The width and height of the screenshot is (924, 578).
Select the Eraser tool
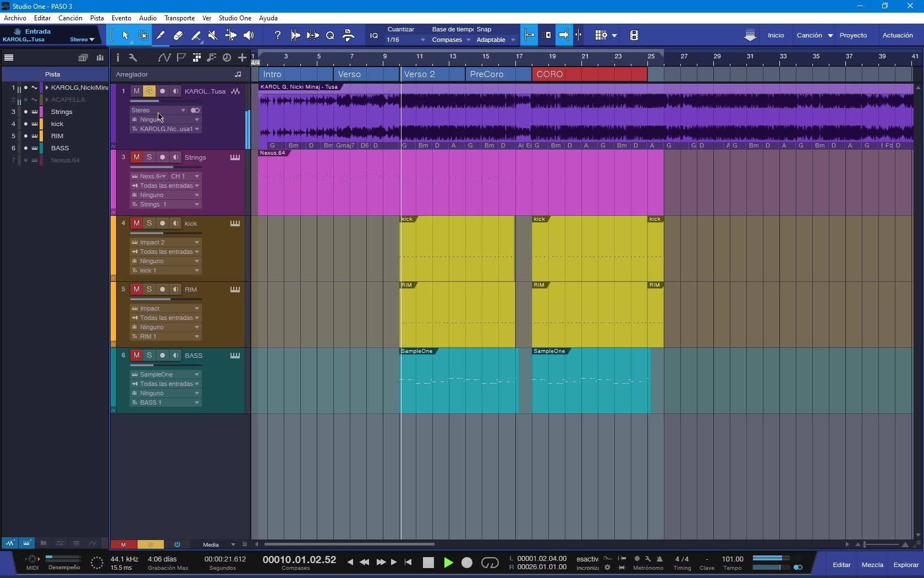[x=178, y=35]
